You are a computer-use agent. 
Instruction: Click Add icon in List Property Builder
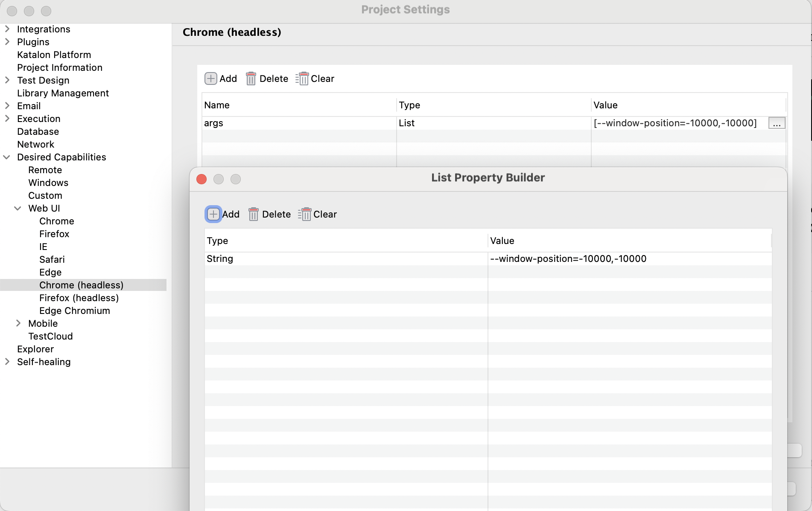213,214
